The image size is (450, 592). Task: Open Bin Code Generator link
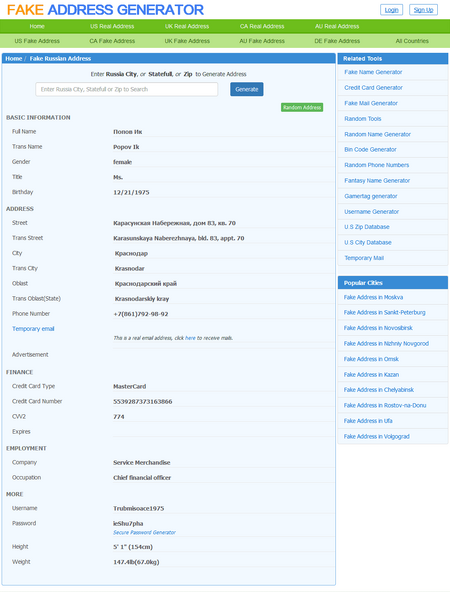coord(370,150)
